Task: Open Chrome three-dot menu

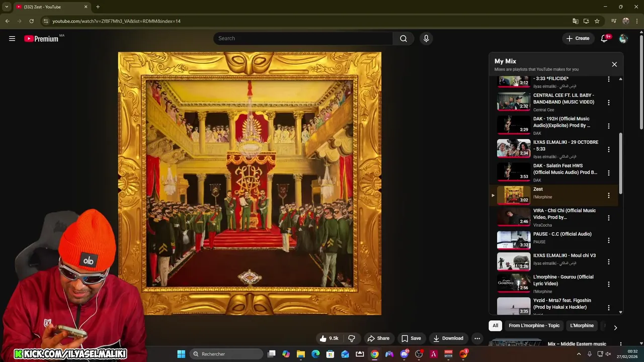Action: (x=637, y=21)
